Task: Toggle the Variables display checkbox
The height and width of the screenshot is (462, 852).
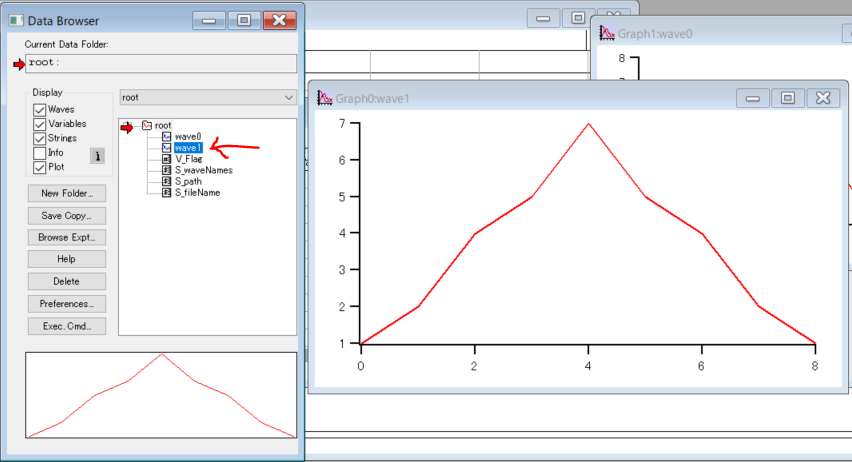Action: pos(40,124)
